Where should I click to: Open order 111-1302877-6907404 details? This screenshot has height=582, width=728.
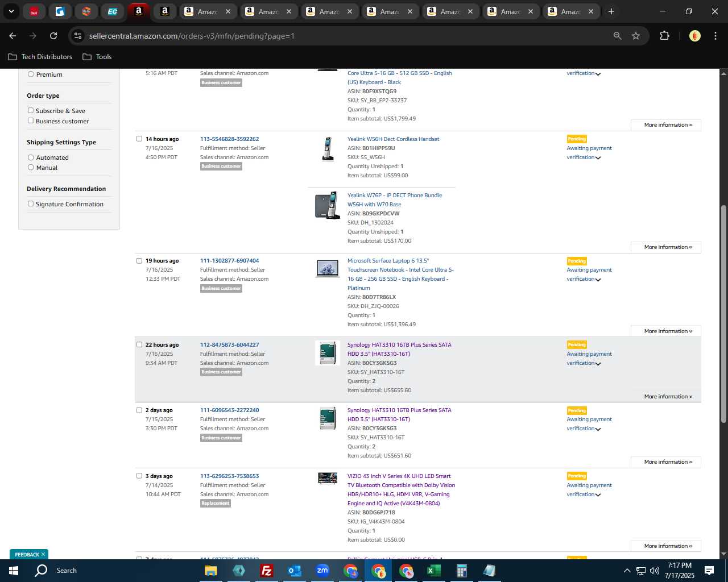click(x=229, y=261)
